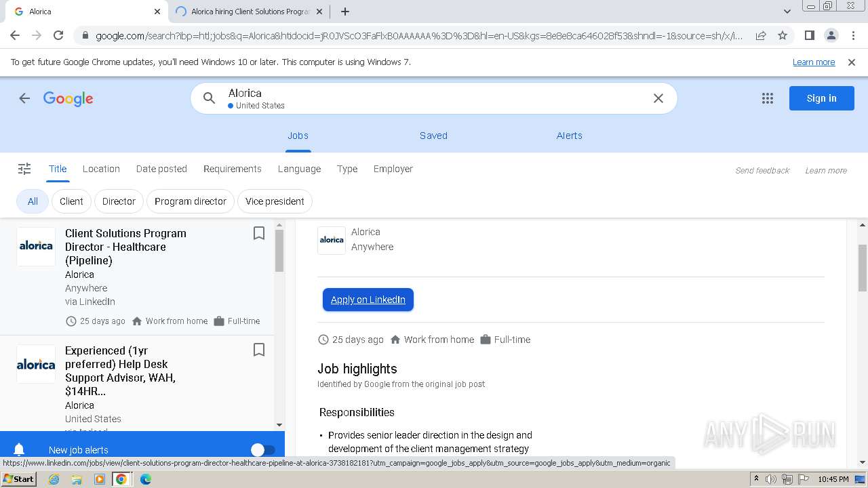Click the page vertical scrollbar thumb
Image resolution: width=868 pixels, height=488 pixels.
[863, 268]
